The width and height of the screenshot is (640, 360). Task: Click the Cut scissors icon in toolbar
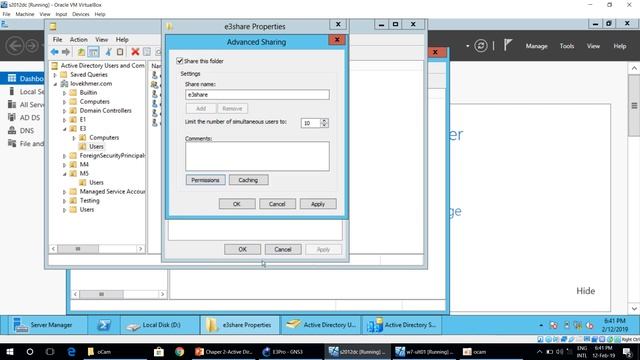pyautogui.click(x=109, y=52)
